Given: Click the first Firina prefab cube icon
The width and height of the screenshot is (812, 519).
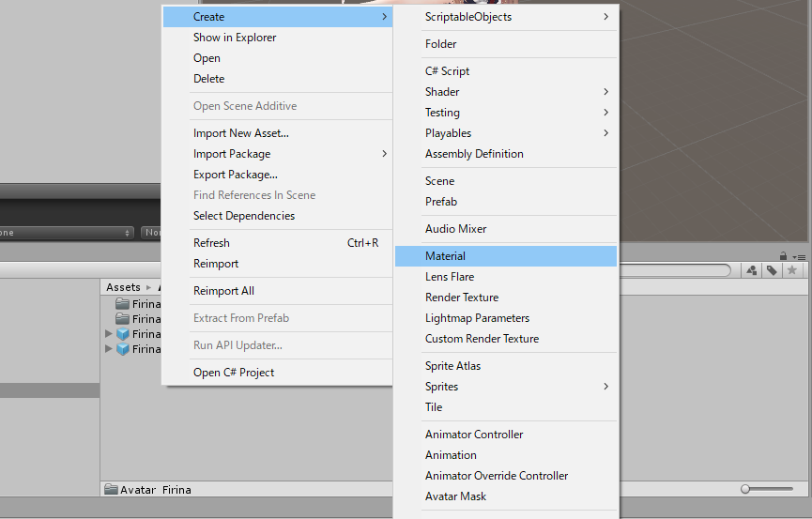Looking at the screenshot, I should 122,334.
